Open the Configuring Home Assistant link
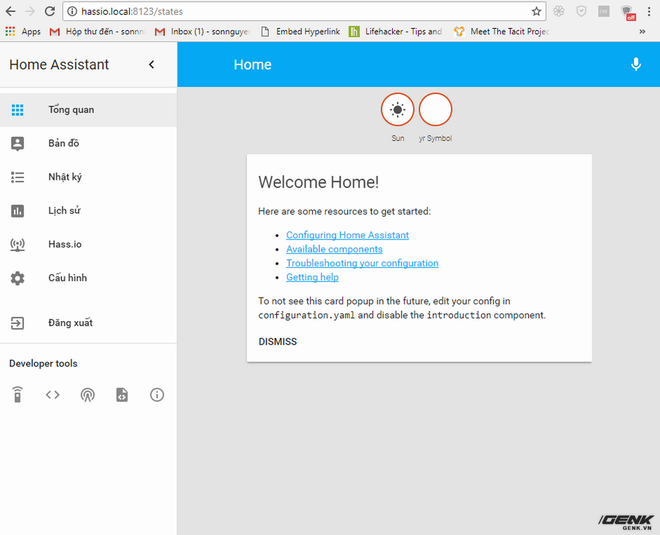 [347, 235]
